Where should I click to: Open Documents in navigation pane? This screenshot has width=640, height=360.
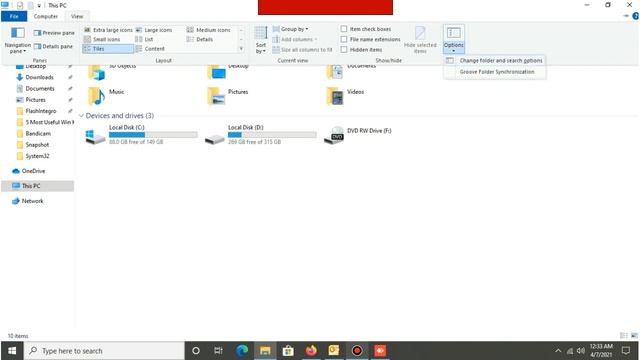40,89
